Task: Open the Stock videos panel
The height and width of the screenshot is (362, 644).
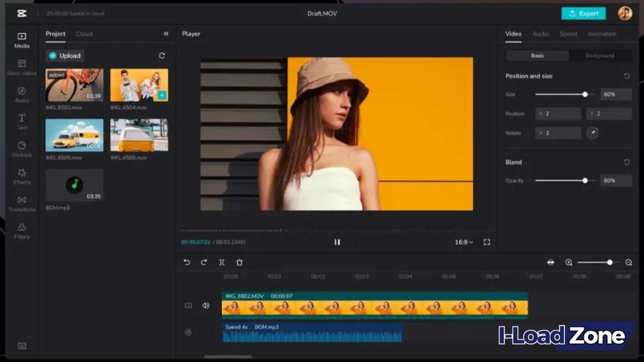Action: click(x=21, y=66)
